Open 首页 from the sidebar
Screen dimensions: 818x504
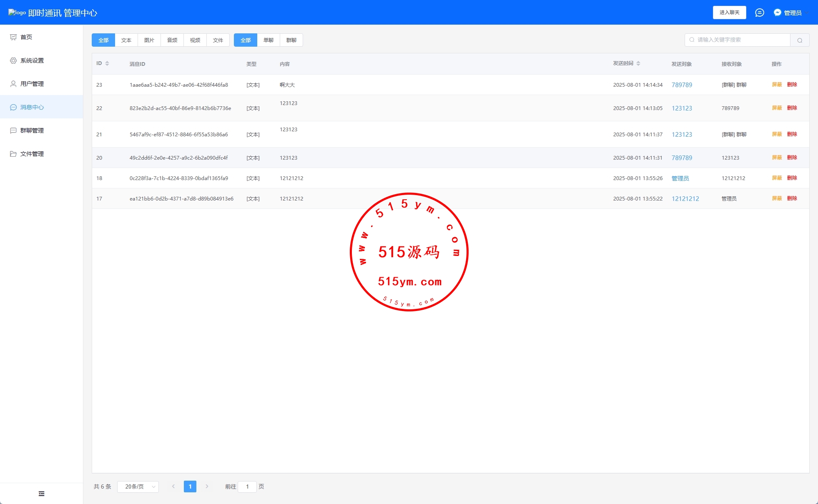coord(26,37)
